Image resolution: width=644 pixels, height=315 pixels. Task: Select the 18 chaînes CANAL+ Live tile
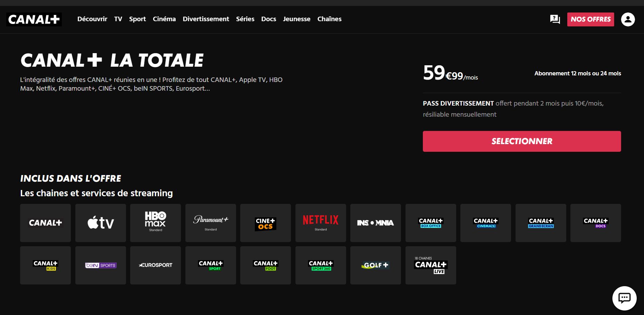click(x=431, y=265)
